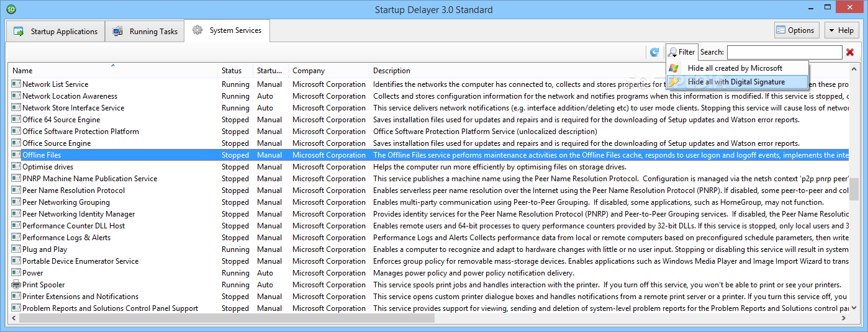Viewport: 868px width, 332px height.
Task: Select the Network Location Awareness name
Action: click(x=70, y=96)
